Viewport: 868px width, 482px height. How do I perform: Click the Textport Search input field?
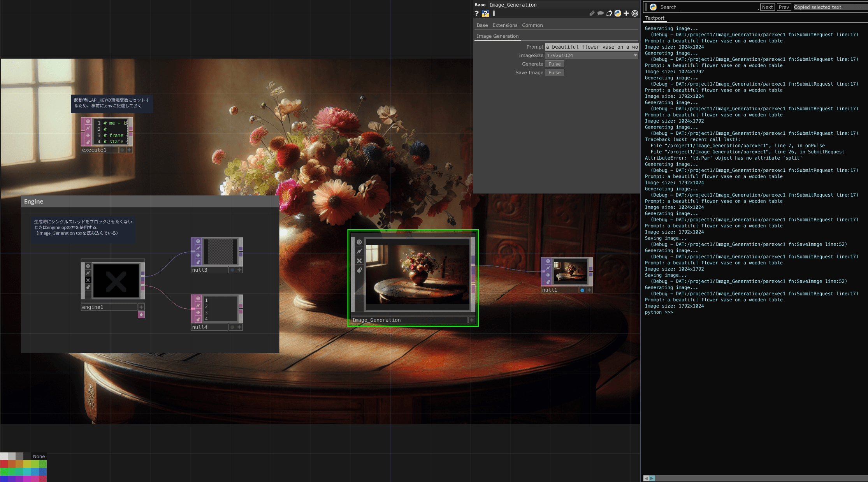click(x=719, y=7)
